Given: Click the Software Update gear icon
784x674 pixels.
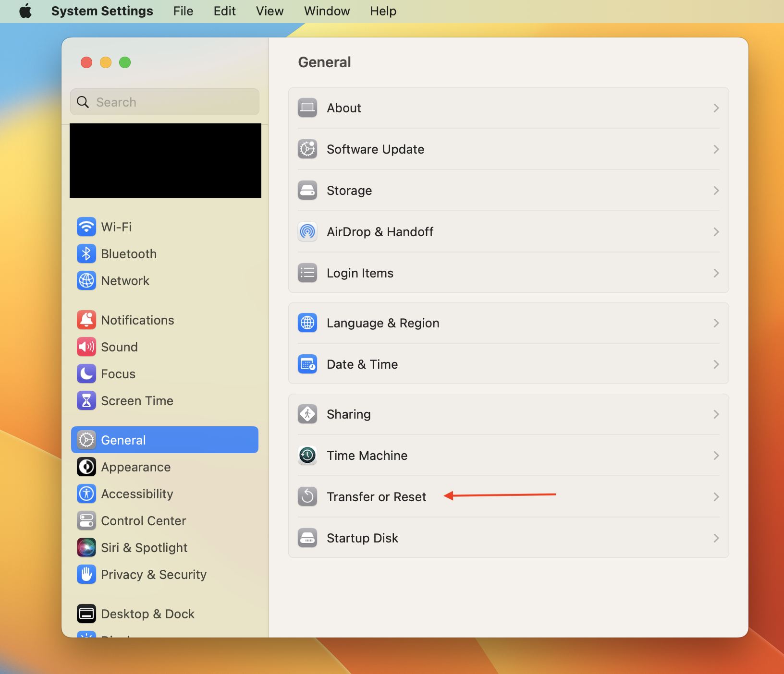Looking at the screenshot, I should tap(307, 149).
